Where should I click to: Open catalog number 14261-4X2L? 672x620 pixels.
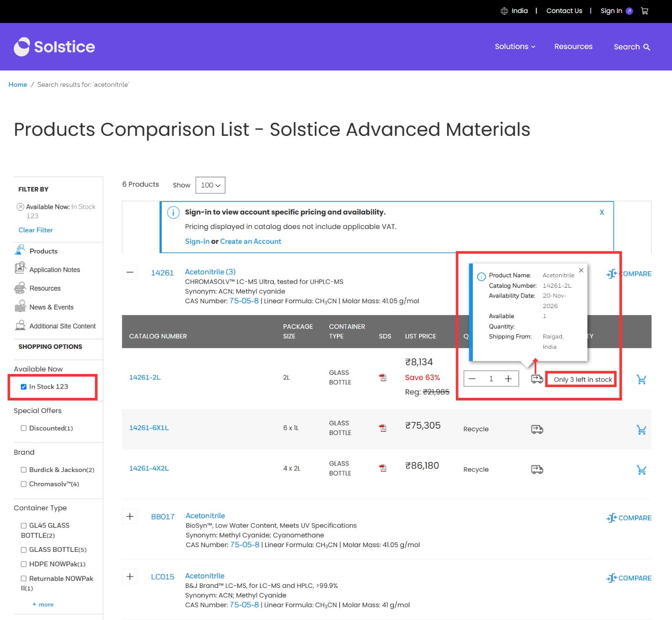pyautogui.click(x=149, y=468)
